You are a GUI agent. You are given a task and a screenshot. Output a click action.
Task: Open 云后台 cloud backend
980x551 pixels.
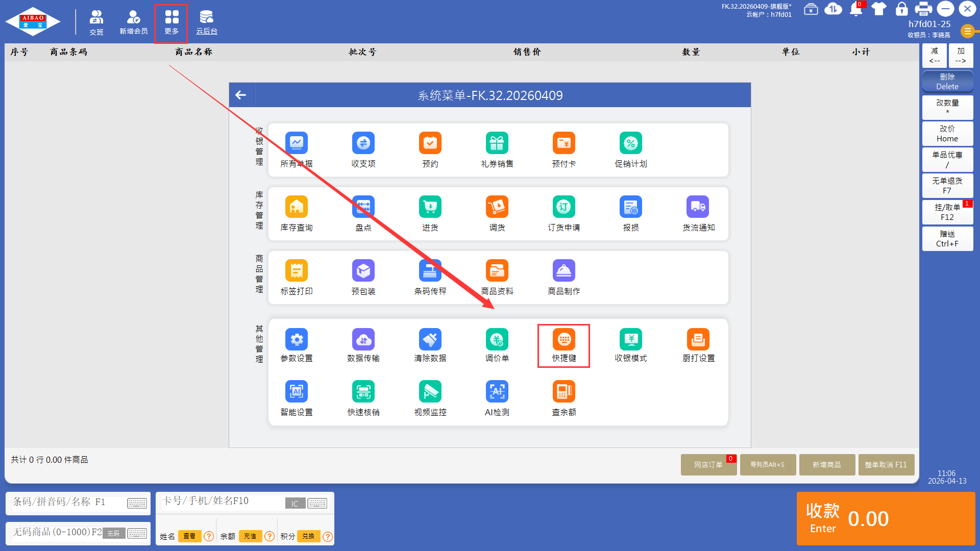[x=207, y=23]
